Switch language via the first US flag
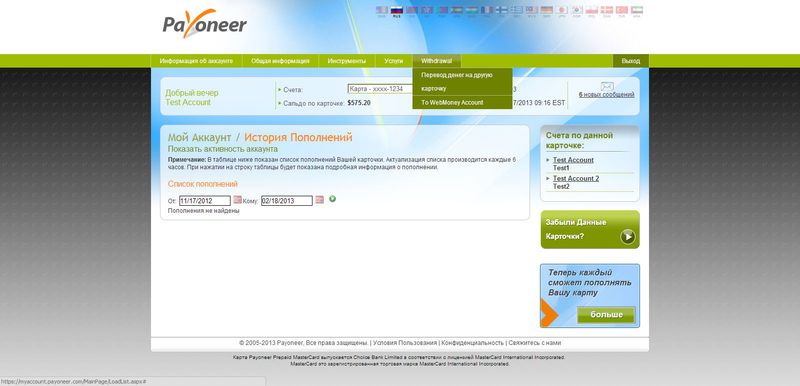Viewport: 800px width, 386px height. 382,10
